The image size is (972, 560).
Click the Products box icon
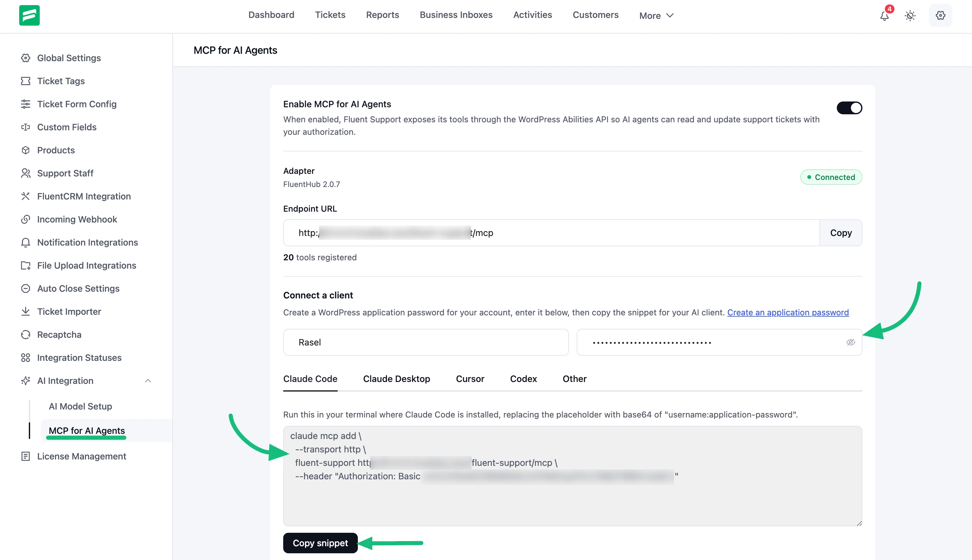click(25, 150)
